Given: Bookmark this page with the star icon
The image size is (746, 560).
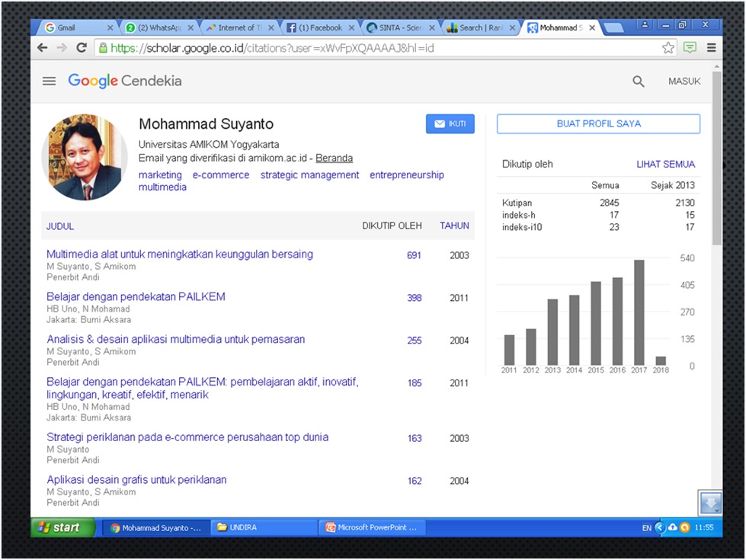Looking at the screenshot, I should [668, 47].
